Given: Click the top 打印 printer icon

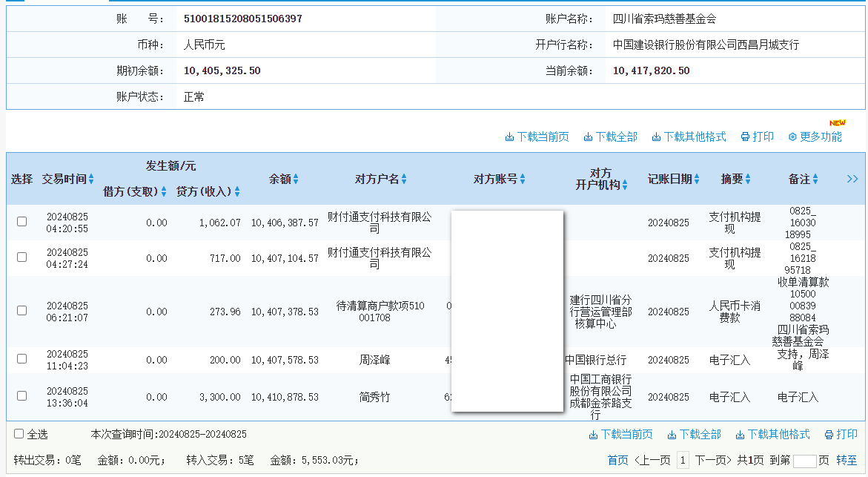Looking at the screenshot, I should (746, 136).
